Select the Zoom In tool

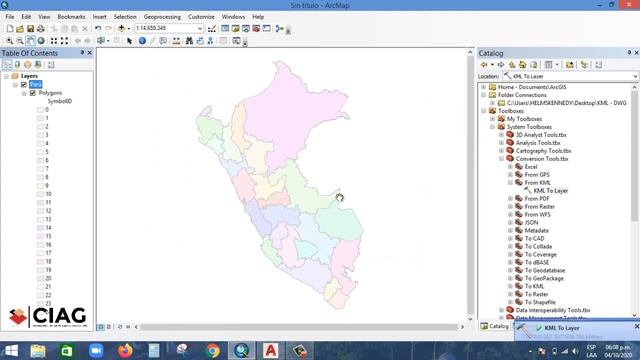point(9,41)
